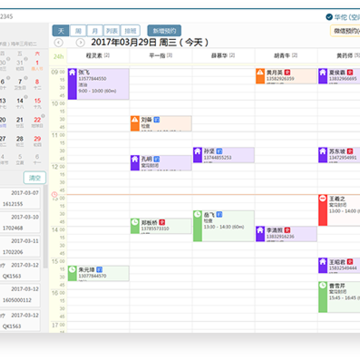Open the 2017-03-11 record 1702206

coord(20,246)
